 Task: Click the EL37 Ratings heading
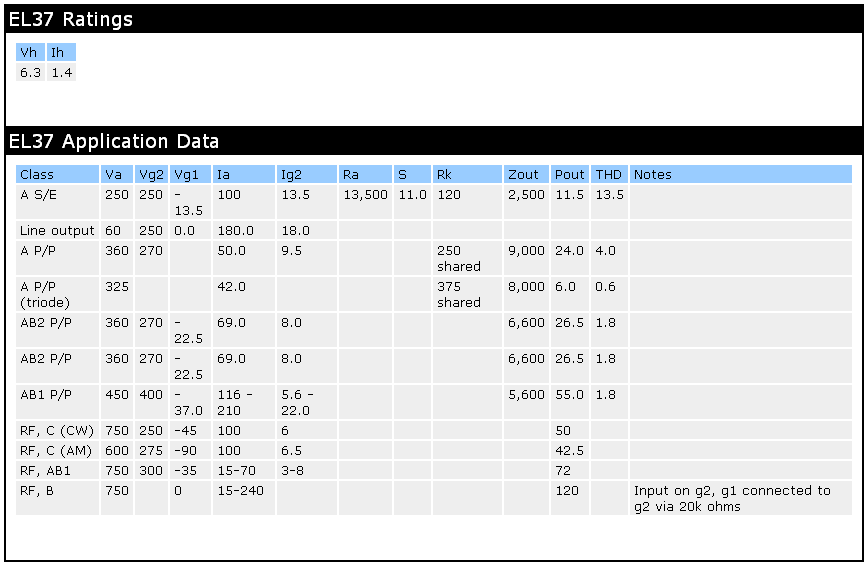71,19
